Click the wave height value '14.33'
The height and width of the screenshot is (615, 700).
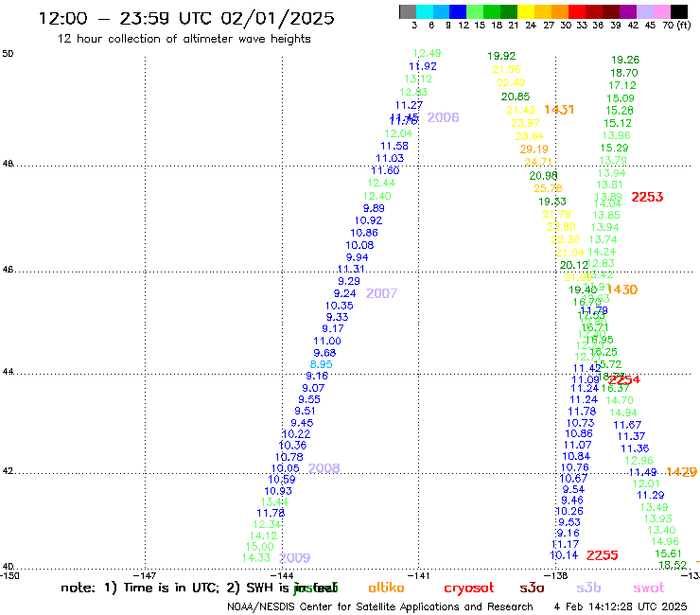click(256, 558)
